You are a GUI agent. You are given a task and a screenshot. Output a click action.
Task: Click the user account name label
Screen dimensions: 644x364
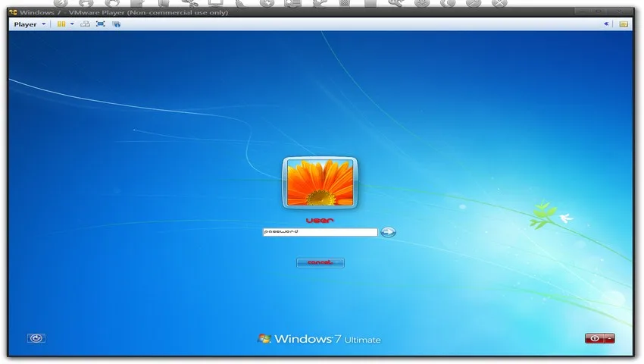tap(320, 221)
